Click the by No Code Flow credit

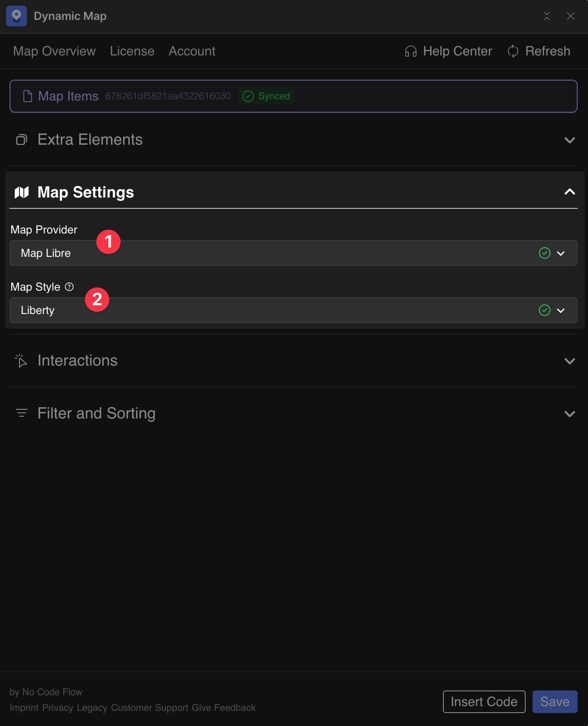pos(46,692)
